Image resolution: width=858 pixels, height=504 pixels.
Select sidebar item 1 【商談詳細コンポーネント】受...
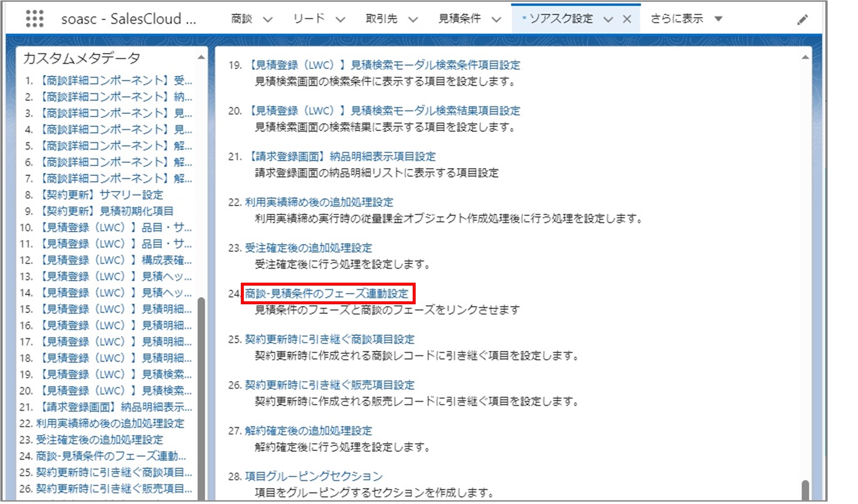pos(114,80)
